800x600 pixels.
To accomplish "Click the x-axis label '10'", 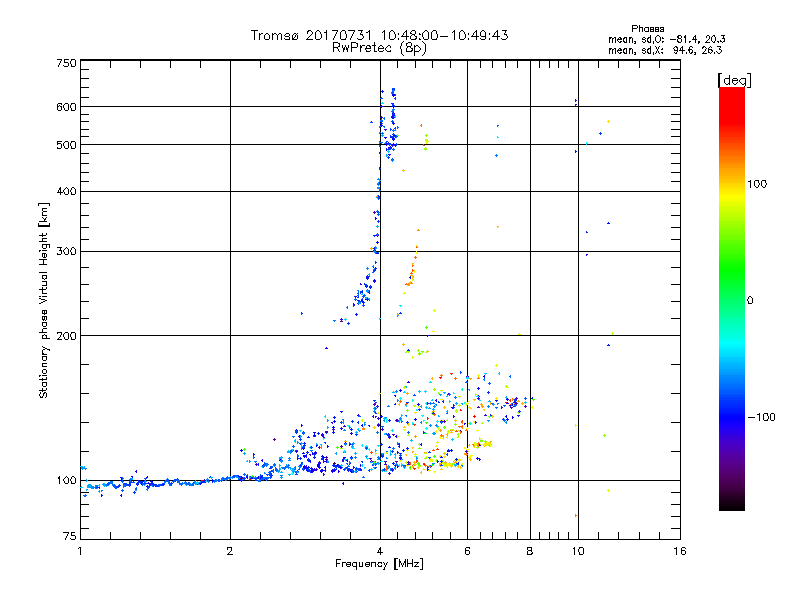I will tap(578, 551).
